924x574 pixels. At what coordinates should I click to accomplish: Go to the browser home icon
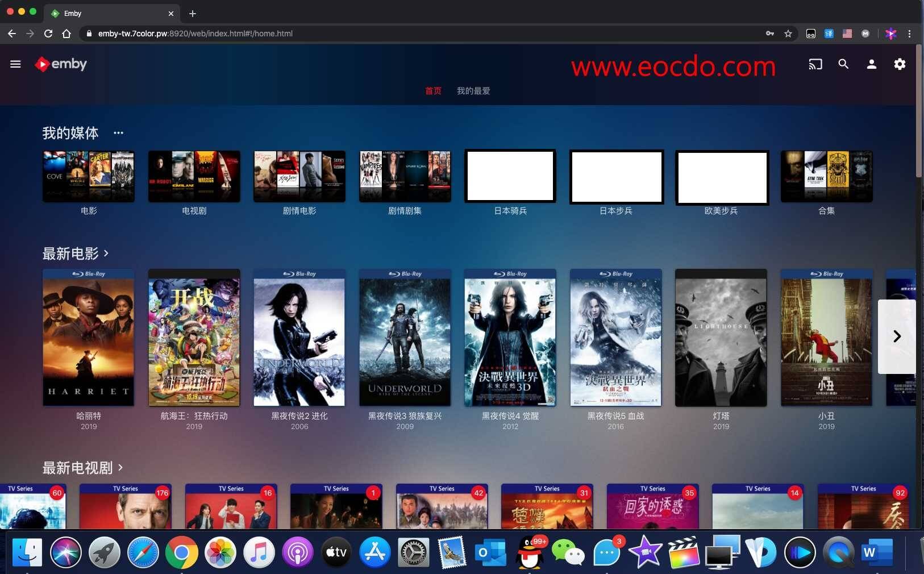tap(66, 34)
